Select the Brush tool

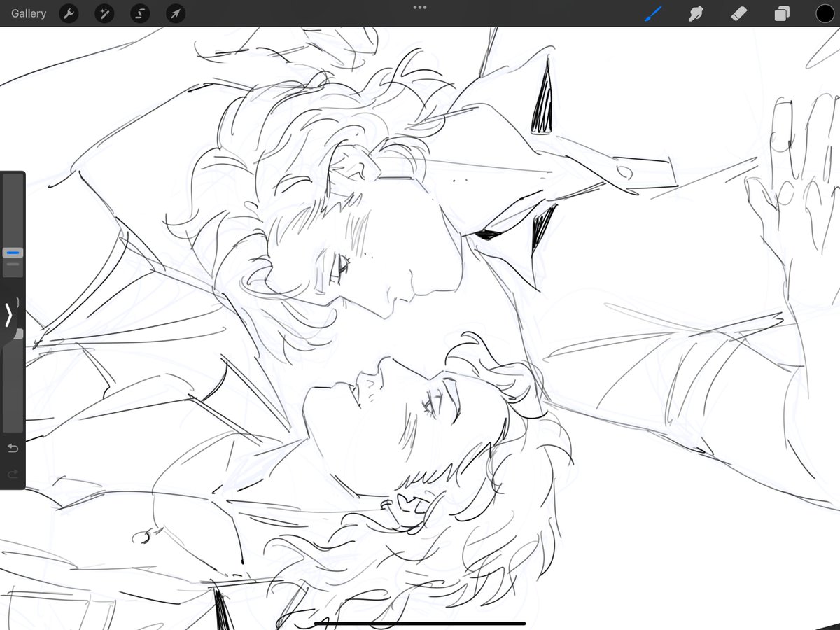(652, 13)
